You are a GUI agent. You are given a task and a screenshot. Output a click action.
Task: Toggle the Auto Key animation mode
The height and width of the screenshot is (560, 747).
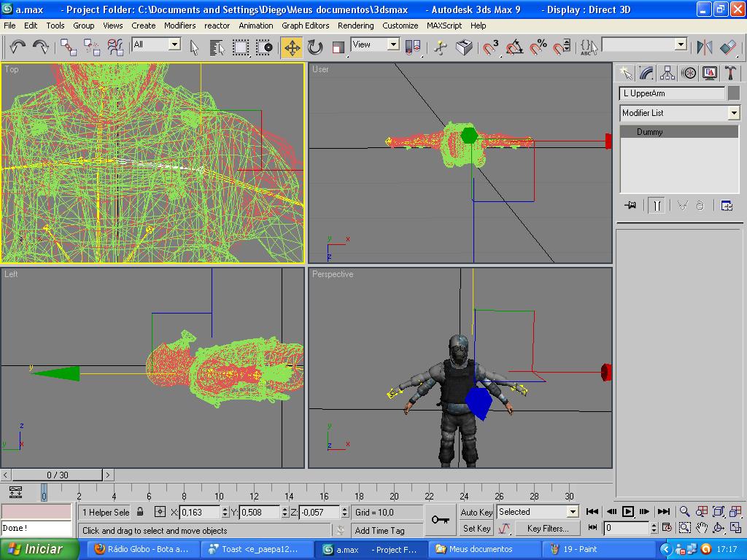476,512
